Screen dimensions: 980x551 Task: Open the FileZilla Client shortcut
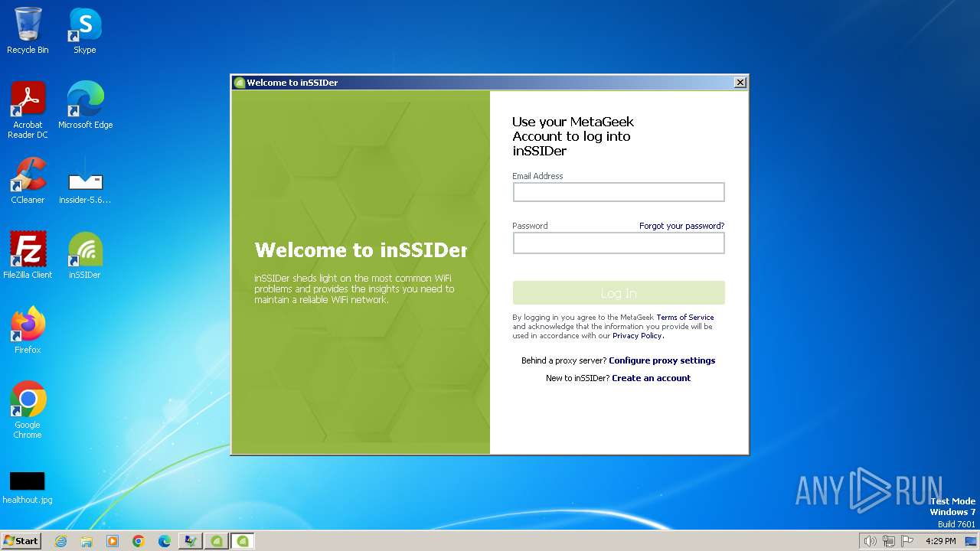(28, 256)
